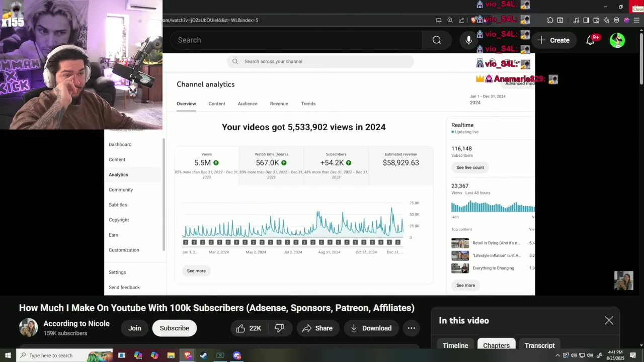Click the Join button
The width and height of the screenshot is (644, 362).
click(134, 328)
